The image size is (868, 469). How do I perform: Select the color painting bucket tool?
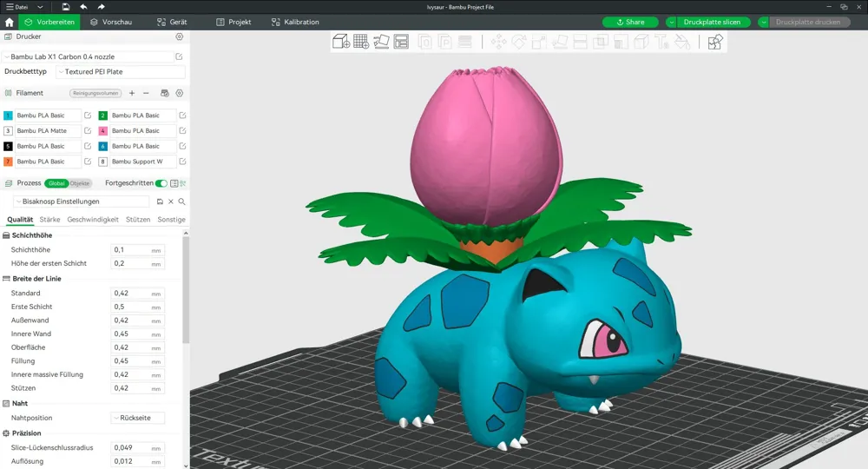pyautogui.click(x=682, y=42)
